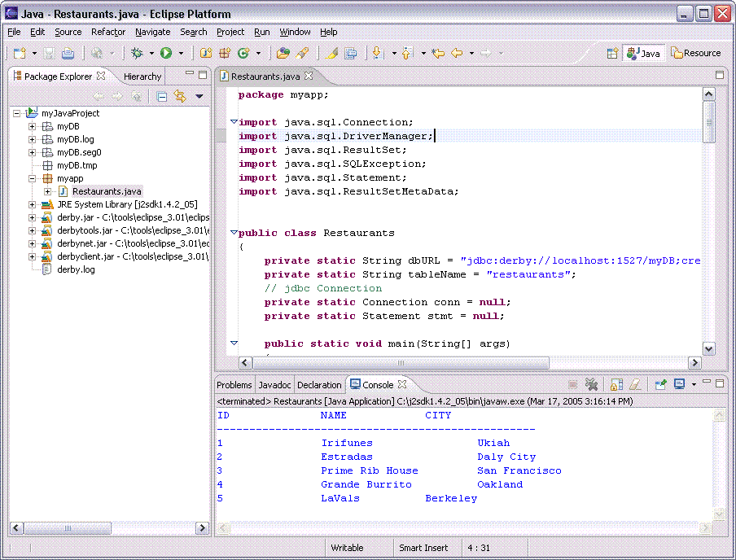This screenshot has height=560, width=736.
Task: Toggle Link with Editor in Package Explorer
Action: pyautogui.click(x=180, y=96)
